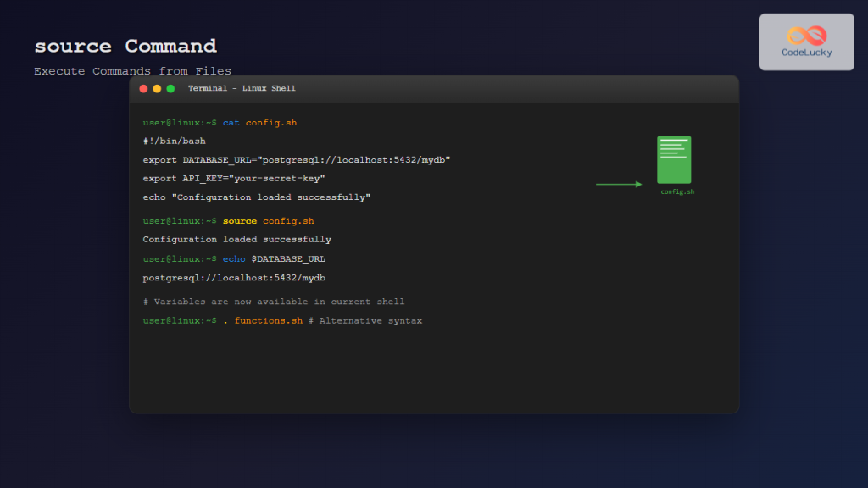Click the postgresql URL output line
868x488 pixels.
[x=235, y=278]
